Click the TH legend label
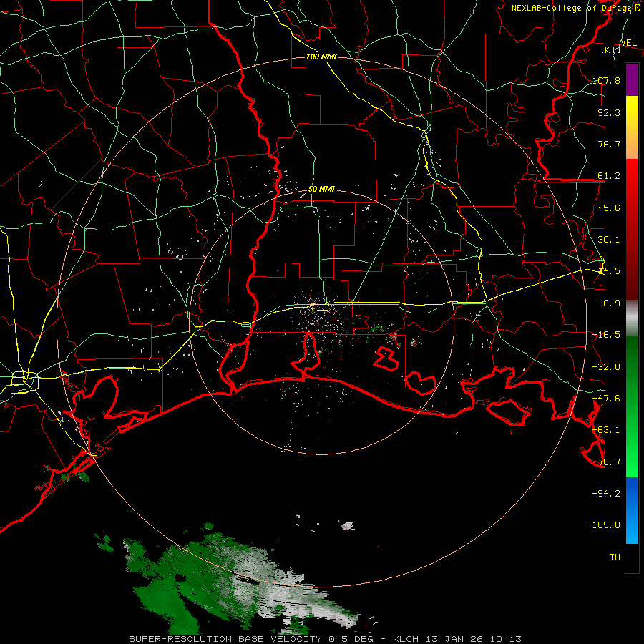Image resolution: width=644 pixels, height=644 pixels. click(615, 557)
